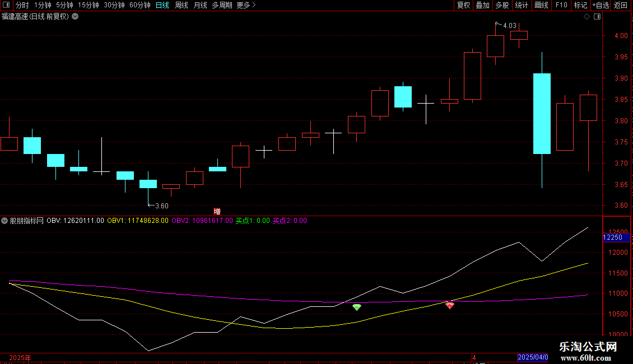This screenshot has width=633, height=364.
Task: Open dropdown next to 福建高速 title
Action: tap(75, 17)
